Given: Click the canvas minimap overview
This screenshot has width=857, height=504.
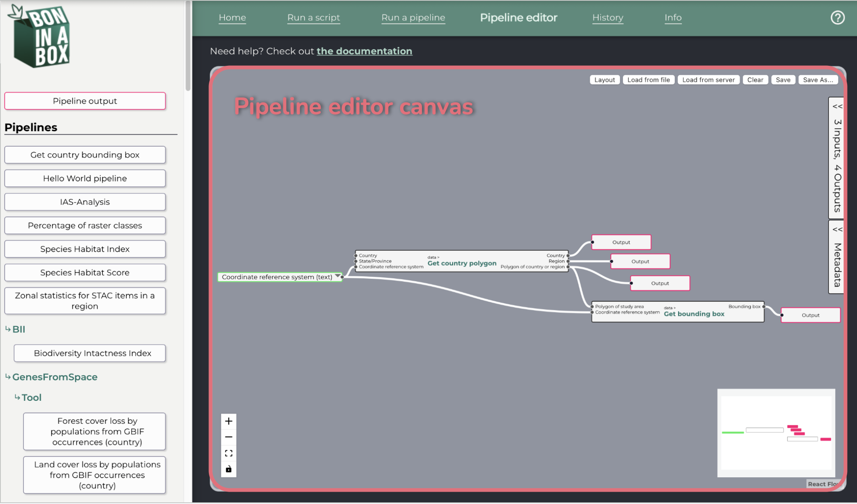Looking at the screenshot, I should coord(776,433).
